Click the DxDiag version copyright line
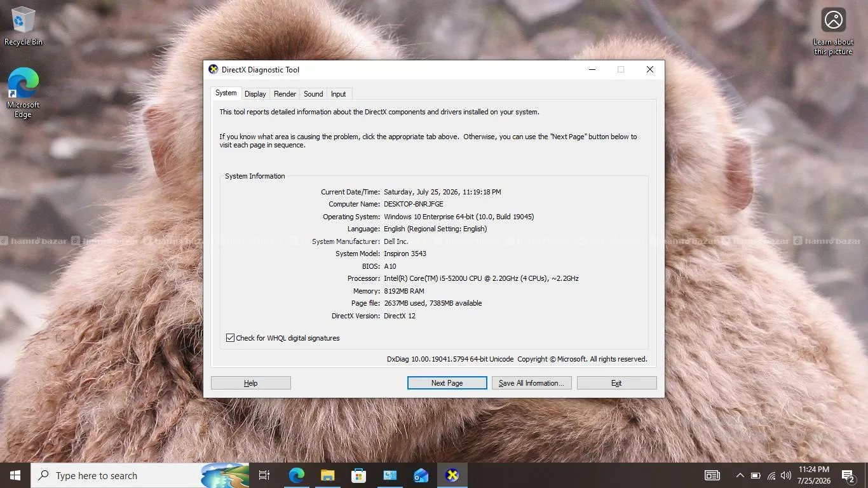The image size is (868, 488). click(x=517, y=359)
